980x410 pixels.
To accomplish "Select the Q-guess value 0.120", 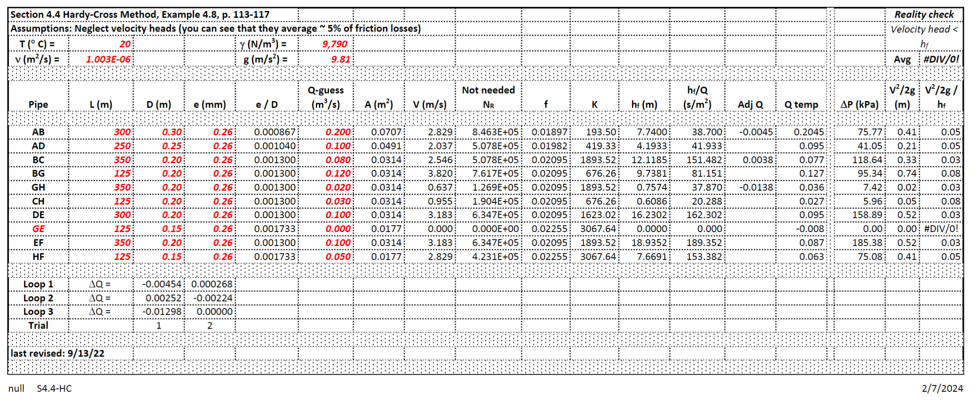I will click(338, 173).
